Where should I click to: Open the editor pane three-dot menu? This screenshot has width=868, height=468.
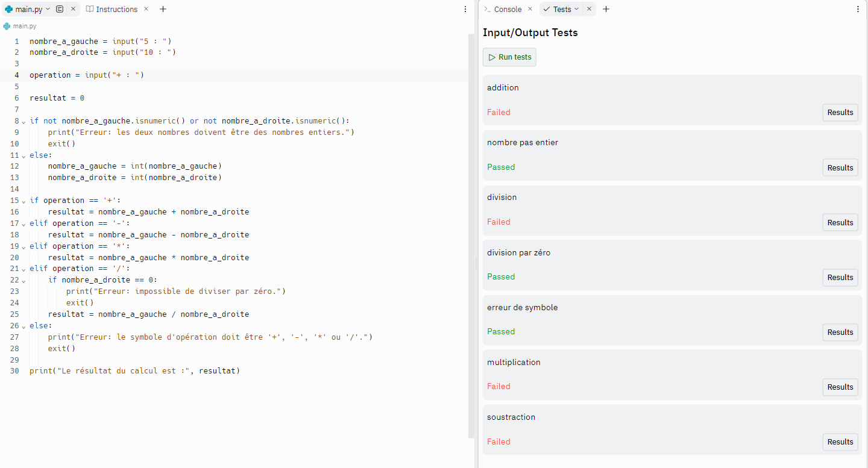pyautogui.click(x=465, y=9)
